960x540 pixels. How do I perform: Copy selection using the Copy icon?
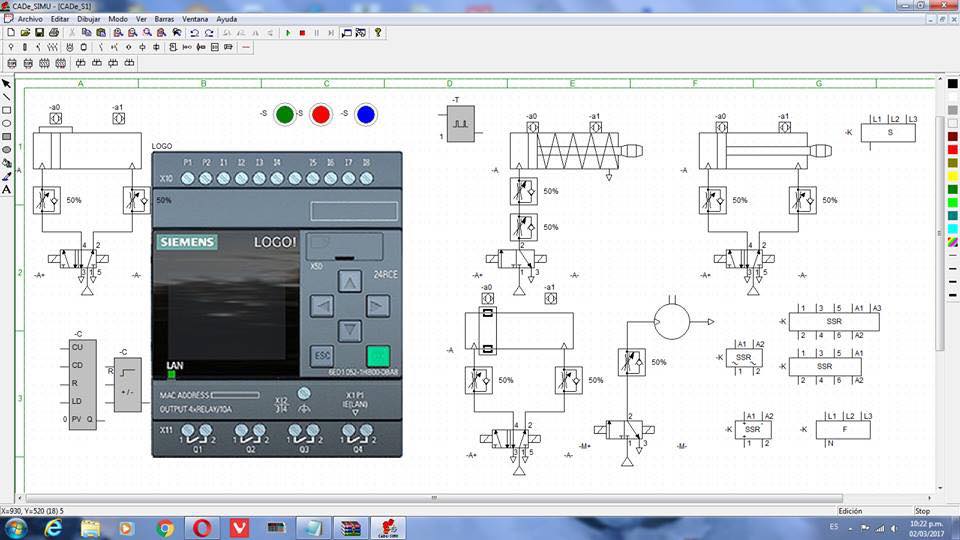point(86,32)
